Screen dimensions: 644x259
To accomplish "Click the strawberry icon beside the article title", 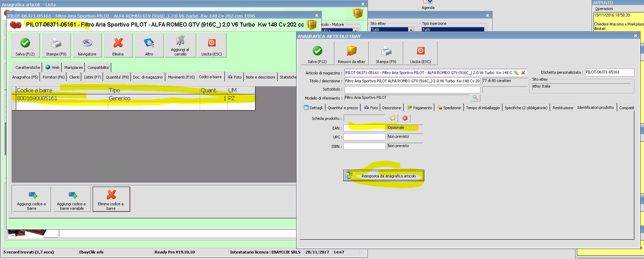I will [15, 24].
